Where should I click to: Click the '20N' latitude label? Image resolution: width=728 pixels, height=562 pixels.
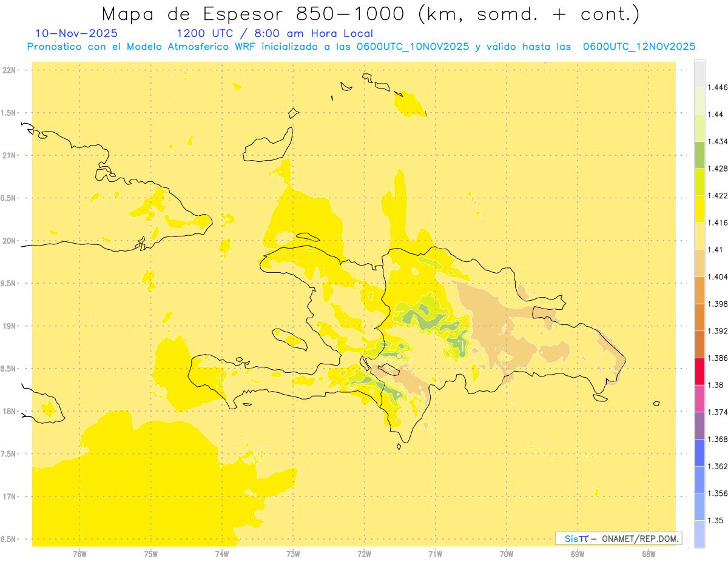(8, 241)
